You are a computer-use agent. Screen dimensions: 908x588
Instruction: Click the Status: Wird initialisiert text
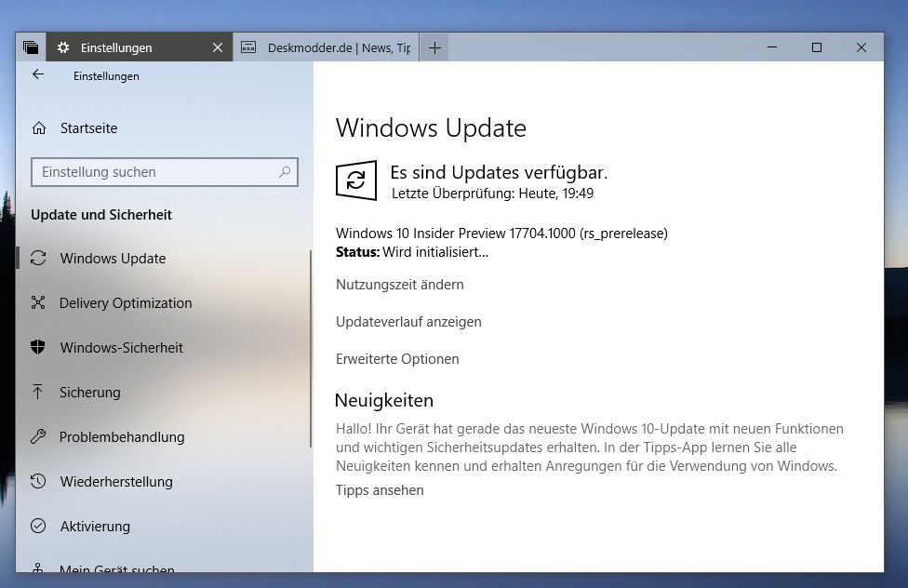click(412, 252)
